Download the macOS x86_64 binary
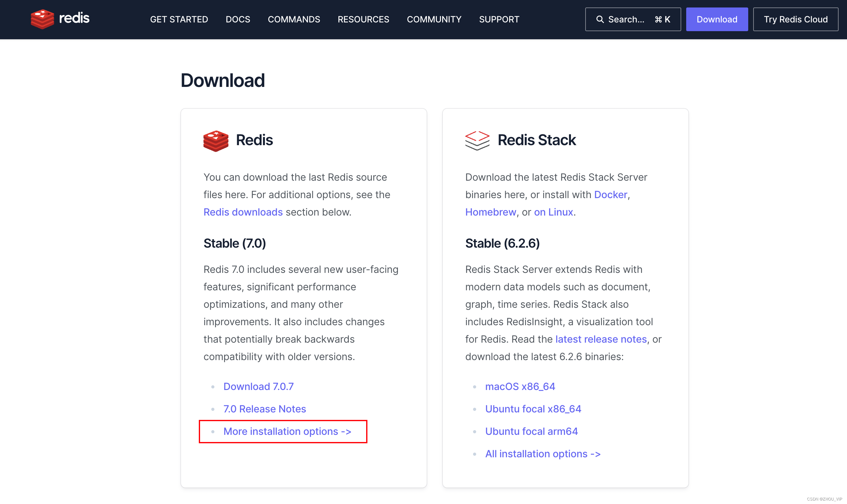Image resolution: width=847 pixels, height=504 pixels. tap(520, 387)
